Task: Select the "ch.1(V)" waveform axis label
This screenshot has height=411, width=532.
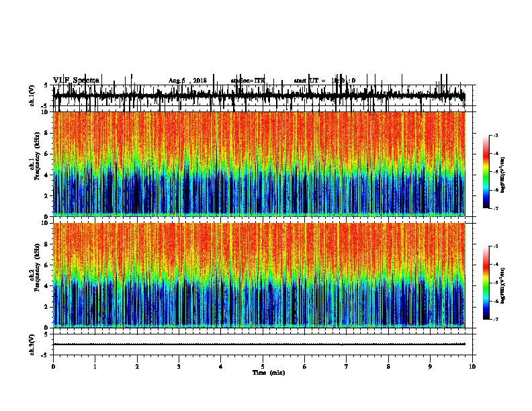Action: (x=32, y=95)
